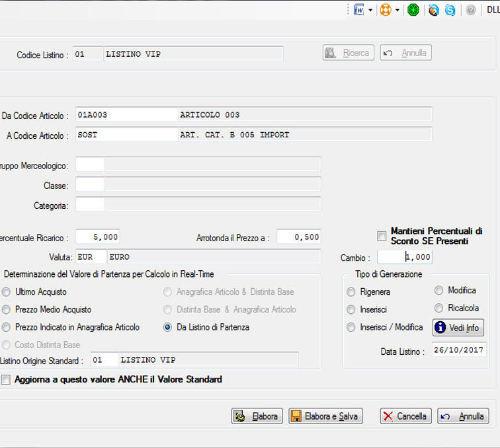Click the green octagon status icon
The height and width of the screenshot is (448, 500).
coord(413,10)
